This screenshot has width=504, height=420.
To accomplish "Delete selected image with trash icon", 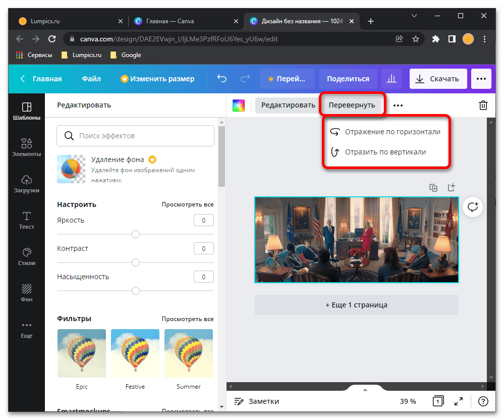I will [483, 105].
